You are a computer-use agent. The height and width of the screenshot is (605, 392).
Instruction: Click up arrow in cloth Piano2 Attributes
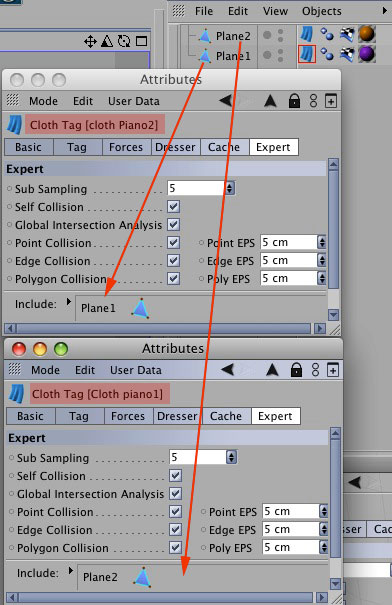click(x=270, y=101)
